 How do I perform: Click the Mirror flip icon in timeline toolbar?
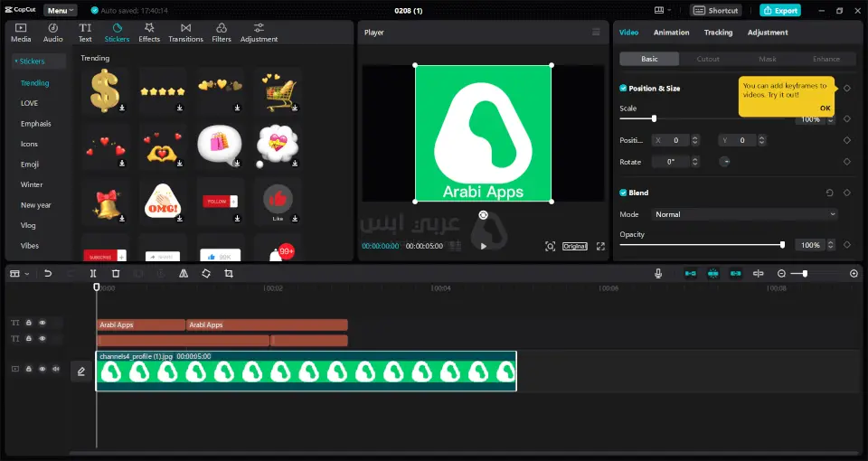[x=184, y=273]
